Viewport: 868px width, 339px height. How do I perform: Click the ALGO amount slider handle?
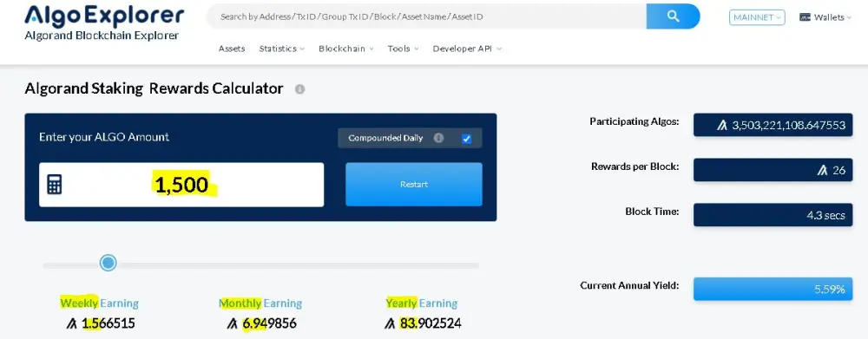click(108, 263)
